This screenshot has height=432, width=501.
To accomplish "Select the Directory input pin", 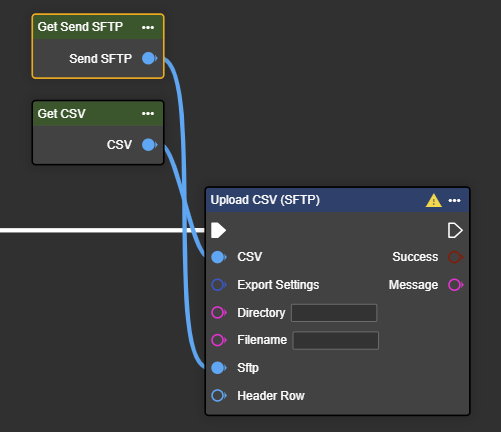I will click(x=219, y=313).
